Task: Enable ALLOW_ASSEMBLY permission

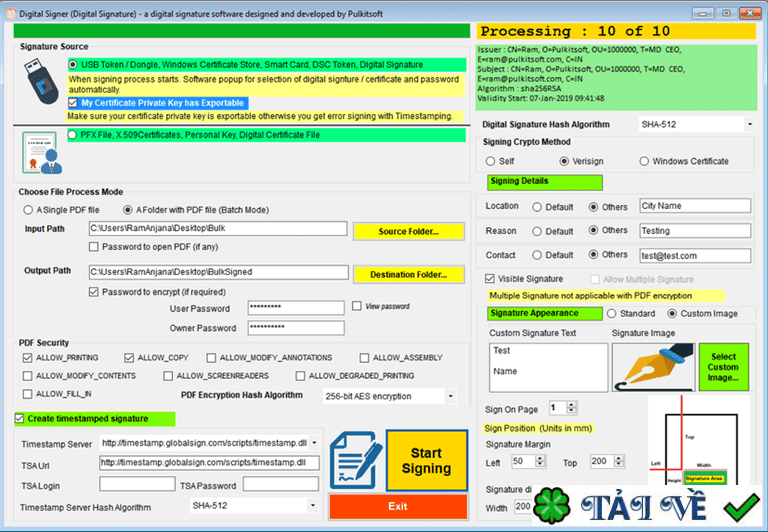Action: pyautogui.click(x=364, y=358)
